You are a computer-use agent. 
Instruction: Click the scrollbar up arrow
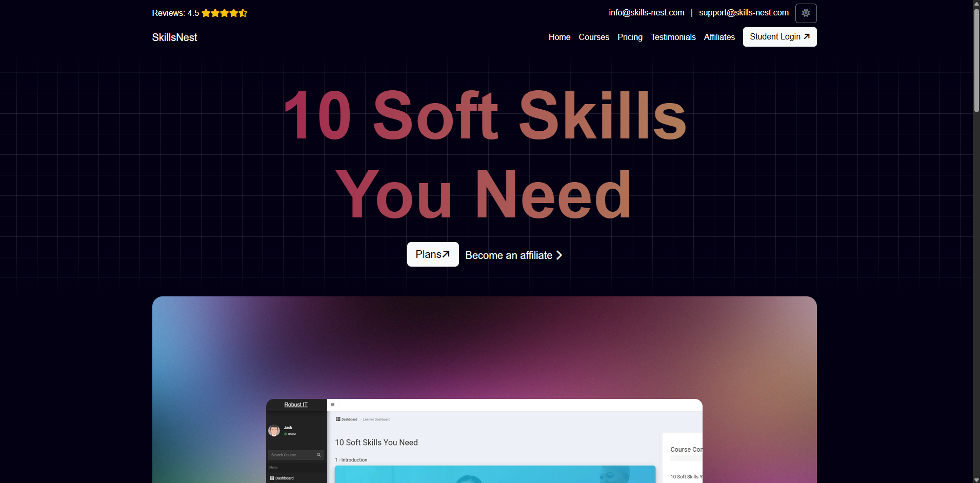coord(976,3)
